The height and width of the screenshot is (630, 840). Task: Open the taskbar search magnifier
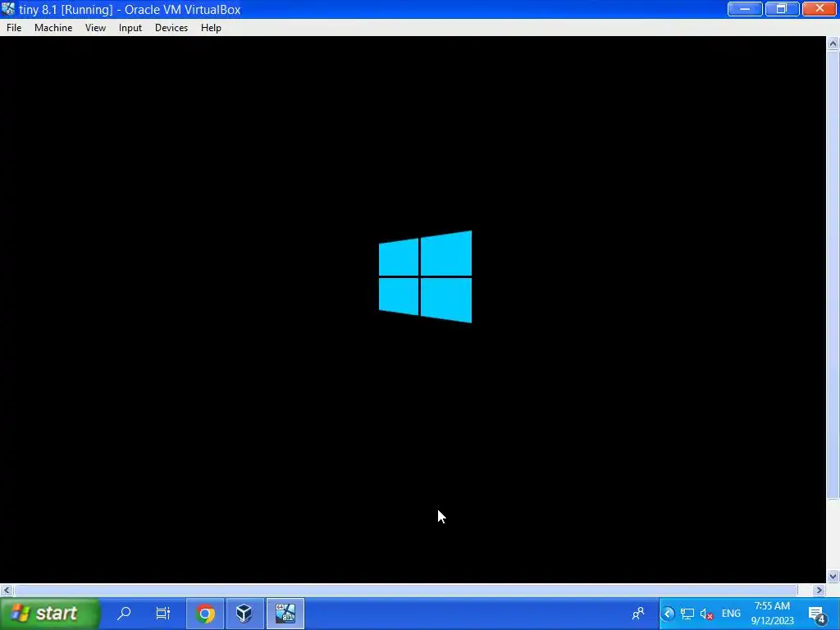pyautogui.click(x=125, y=614)
